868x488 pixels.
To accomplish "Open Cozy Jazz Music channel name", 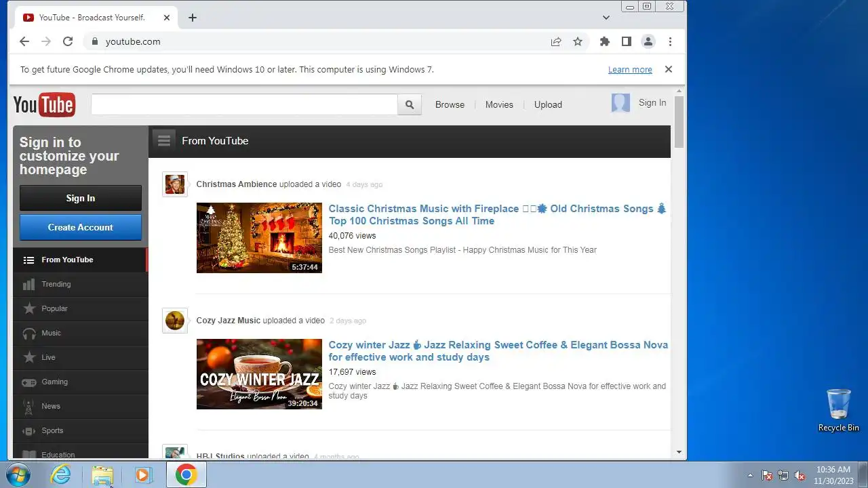I will [x=229, y=321].
